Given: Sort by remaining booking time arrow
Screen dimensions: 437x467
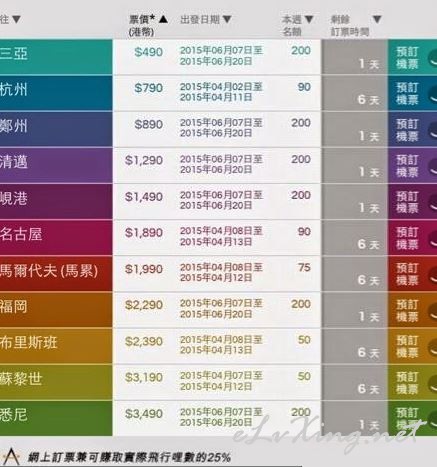Looking at the screenshot, I should pyautogui.click(x=377, y=19).
